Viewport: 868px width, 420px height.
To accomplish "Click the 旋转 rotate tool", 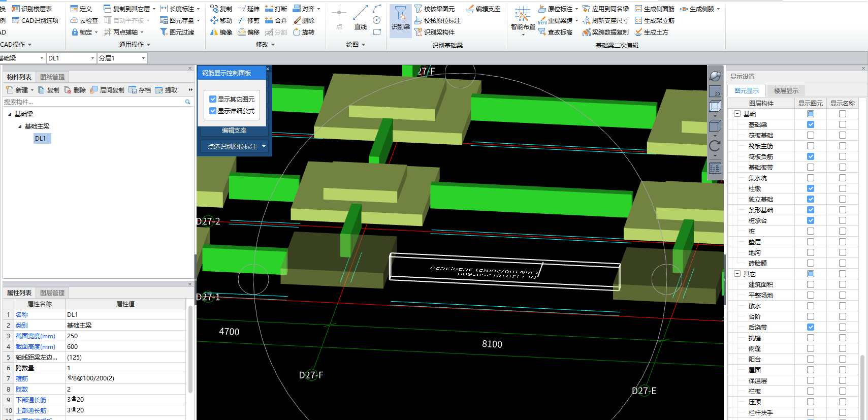I will (x=304, y=32).
